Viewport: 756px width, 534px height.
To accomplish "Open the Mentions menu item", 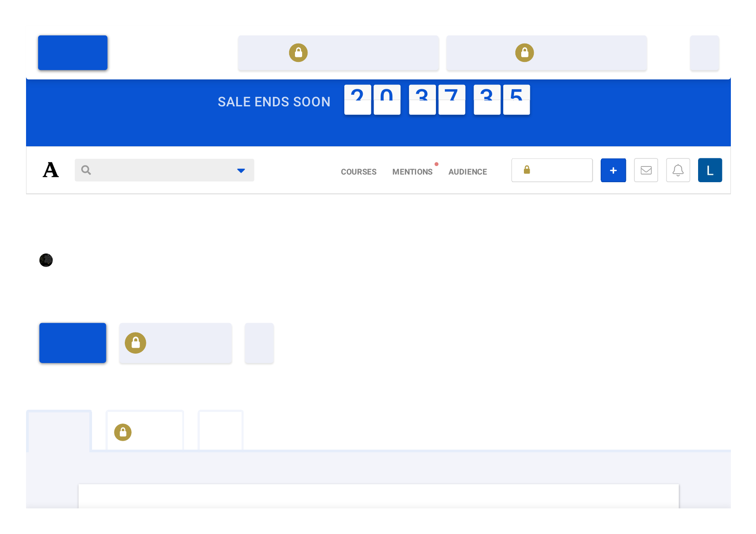I will (x=412, y=172).
